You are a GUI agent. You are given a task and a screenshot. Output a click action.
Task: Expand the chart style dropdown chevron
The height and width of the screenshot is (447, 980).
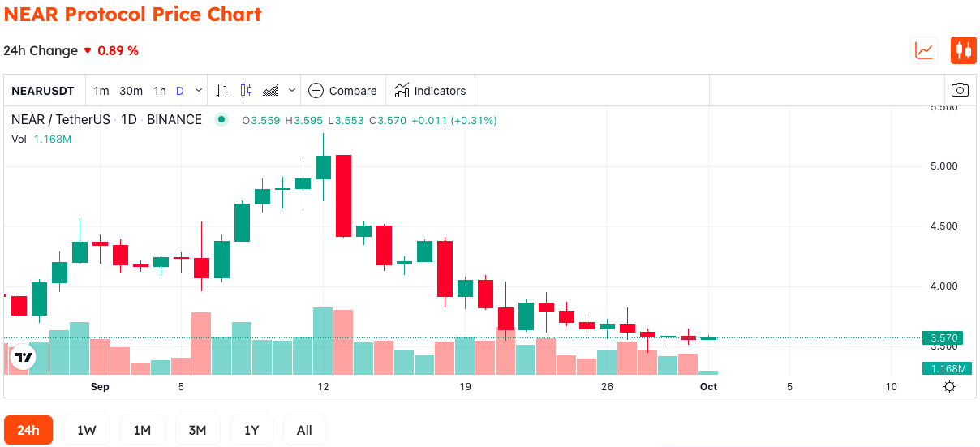[292, 90]
